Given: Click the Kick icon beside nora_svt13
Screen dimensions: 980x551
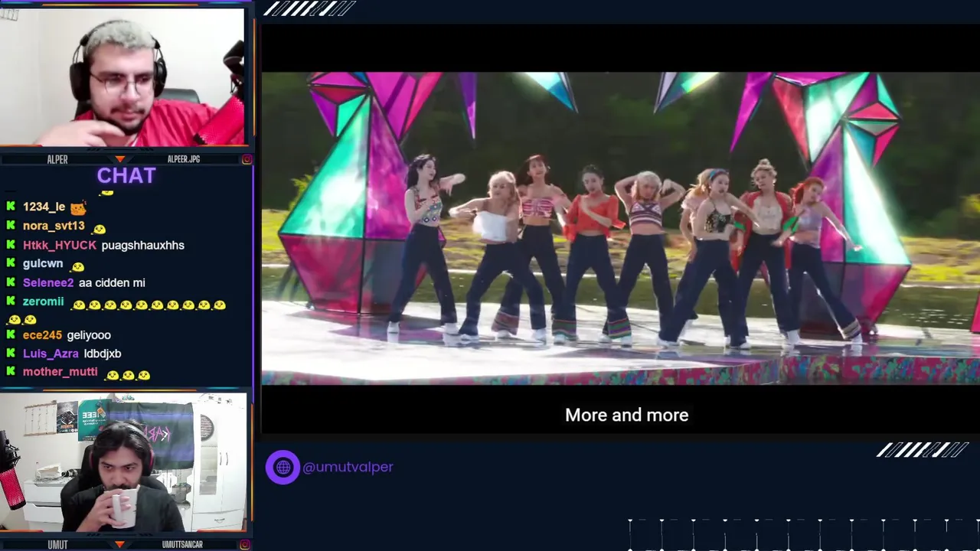Looking at the screenshot, I should click(11, 226).
